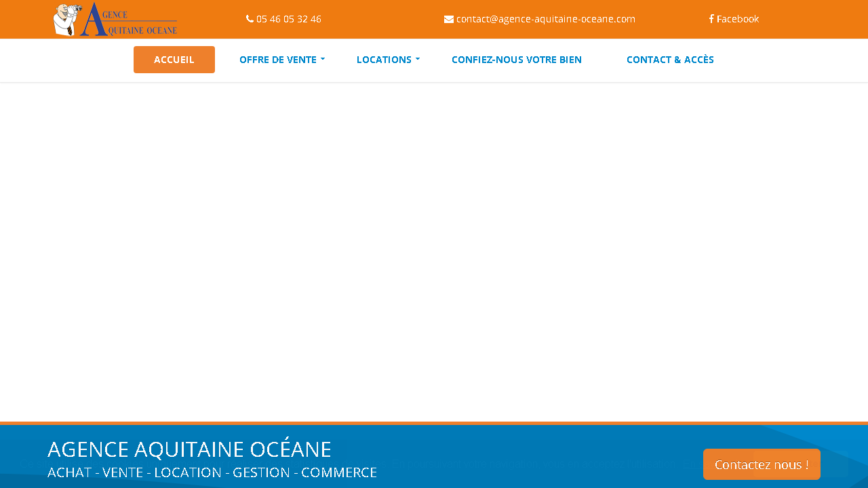Expand the Locations dropdown caret
The image size is (868, 488).
pyautogui.click(x=418, y=60)
